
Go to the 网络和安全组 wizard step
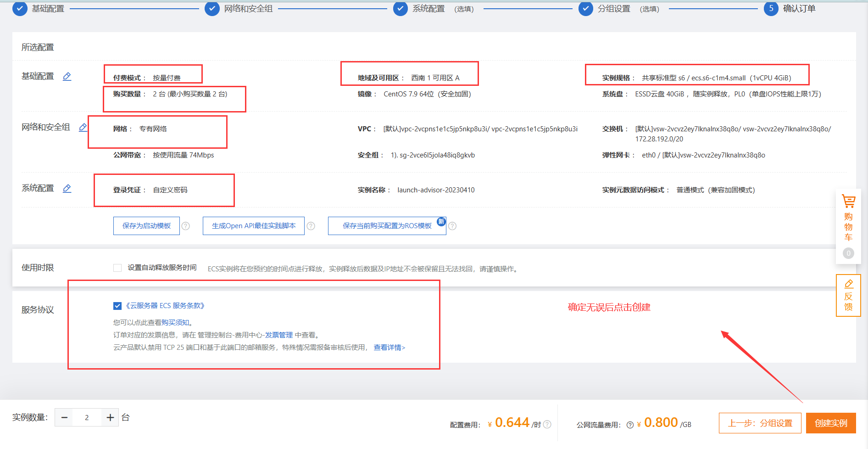(248, 9)
